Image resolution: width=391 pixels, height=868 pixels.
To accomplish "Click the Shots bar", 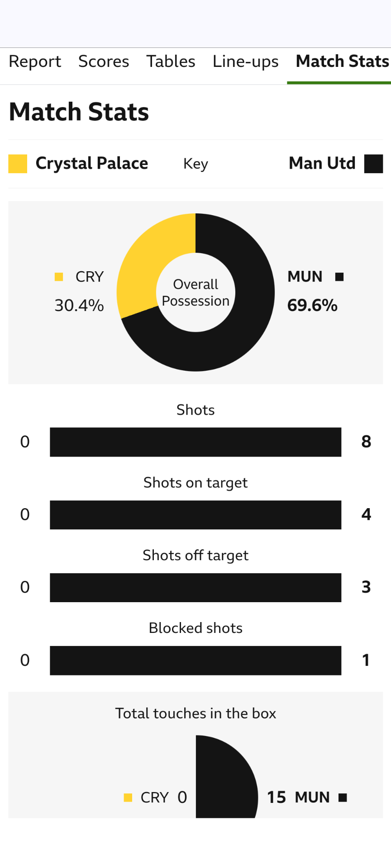I will pyautogui.click(x=195, y=442).
